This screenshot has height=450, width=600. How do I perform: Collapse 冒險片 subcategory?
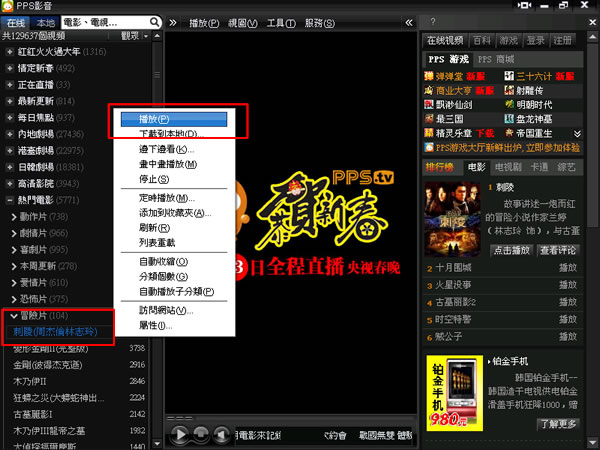[14, 316]
